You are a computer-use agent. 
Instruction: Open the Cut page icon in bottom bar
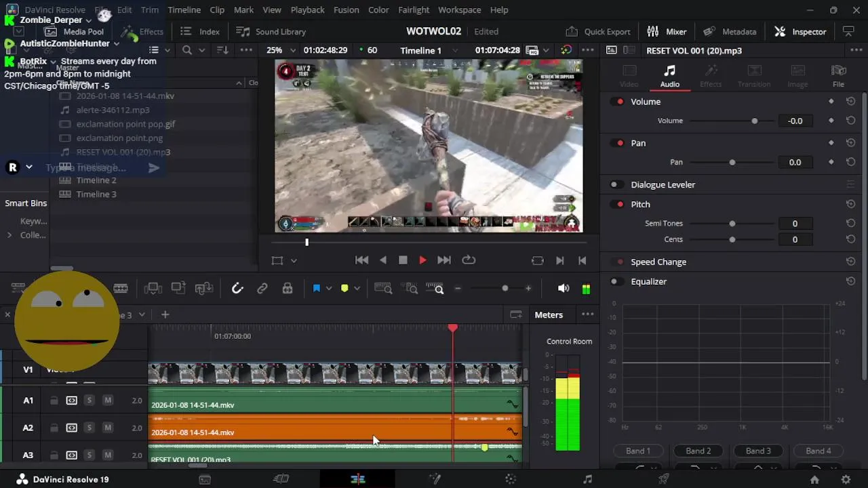coord(281,479)
